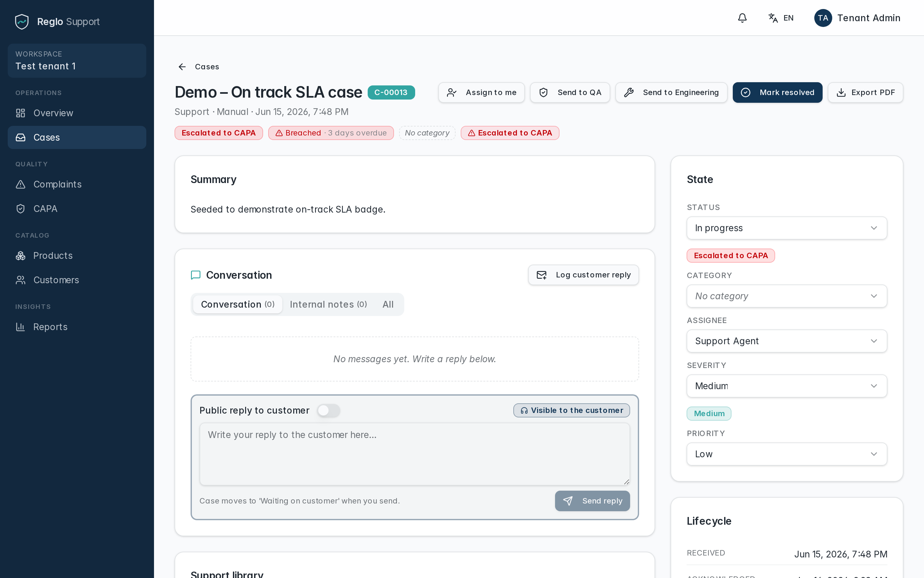Open the Test tenant 1 workspace switcher
The image size is (924, 578).
[x=77, y=61]
